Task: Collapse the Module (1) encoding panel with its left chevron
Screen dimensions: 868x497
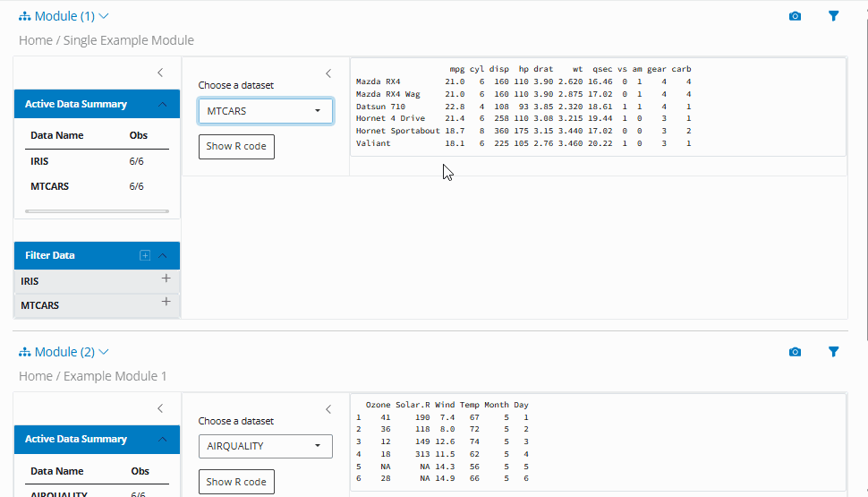Action: click(x=328, y=73)
